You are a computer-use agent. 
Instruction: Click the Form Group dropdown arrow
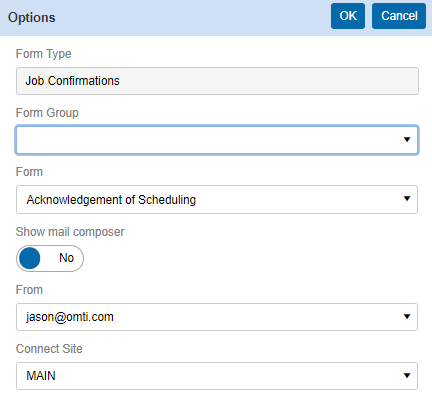pos(407,140)
